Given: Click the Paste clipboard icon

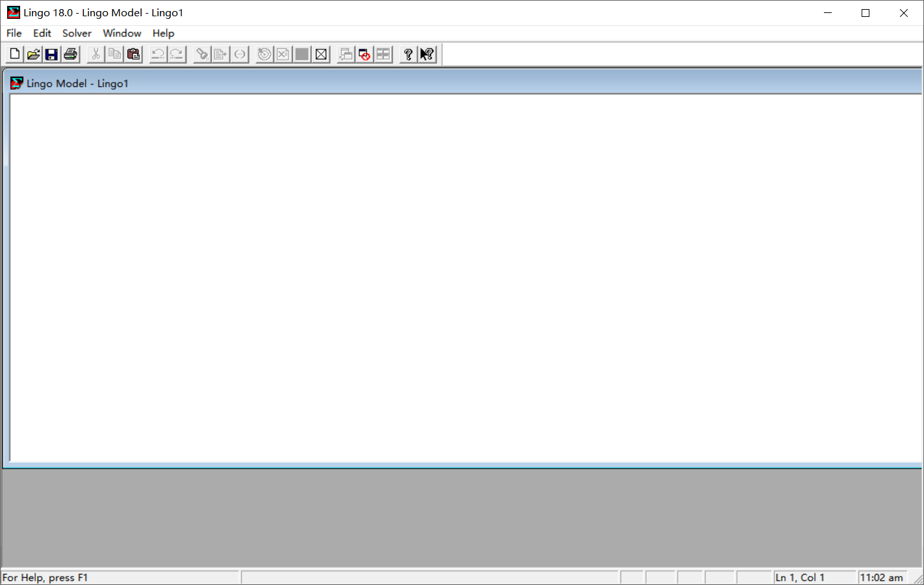Looking at the screenshot, I should (x=133, y=55).
